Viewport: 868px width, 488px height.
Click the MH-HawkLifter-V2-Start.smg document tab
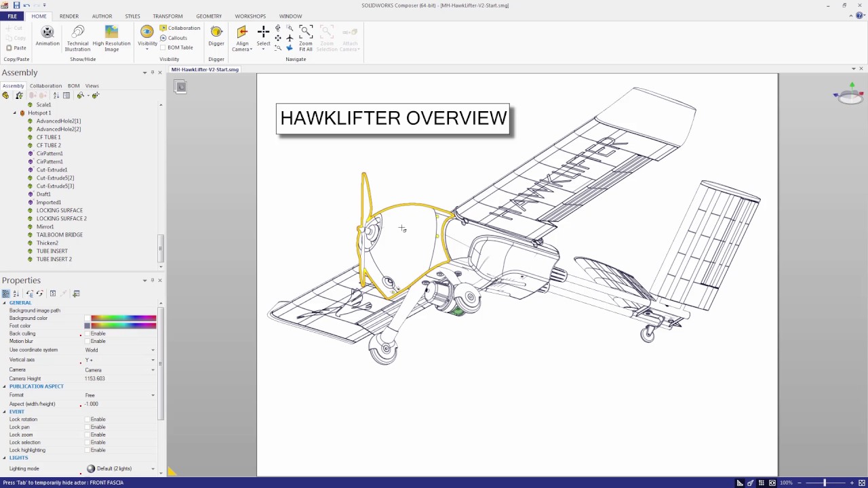pyautogui.click(x=205, y=69)
